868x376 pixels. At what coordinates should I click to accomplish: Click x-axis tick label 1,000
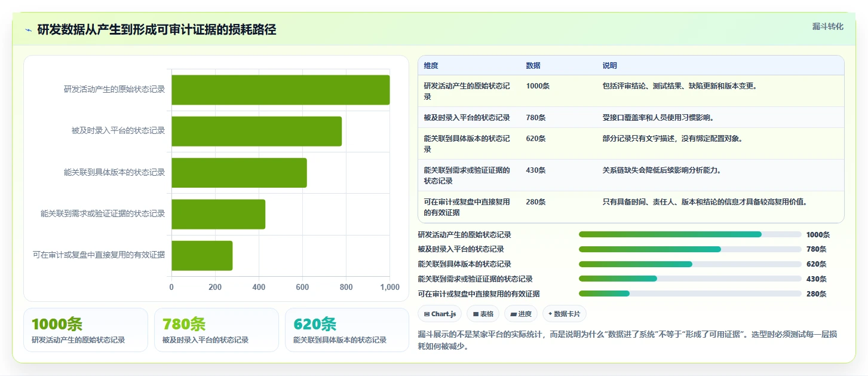389,287
